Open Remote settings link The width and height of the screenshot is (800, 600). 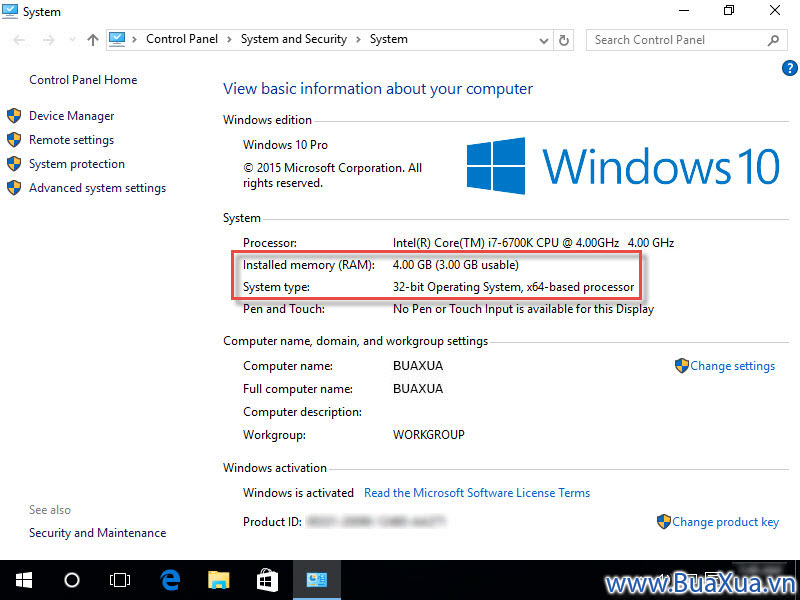coord(71,140)
